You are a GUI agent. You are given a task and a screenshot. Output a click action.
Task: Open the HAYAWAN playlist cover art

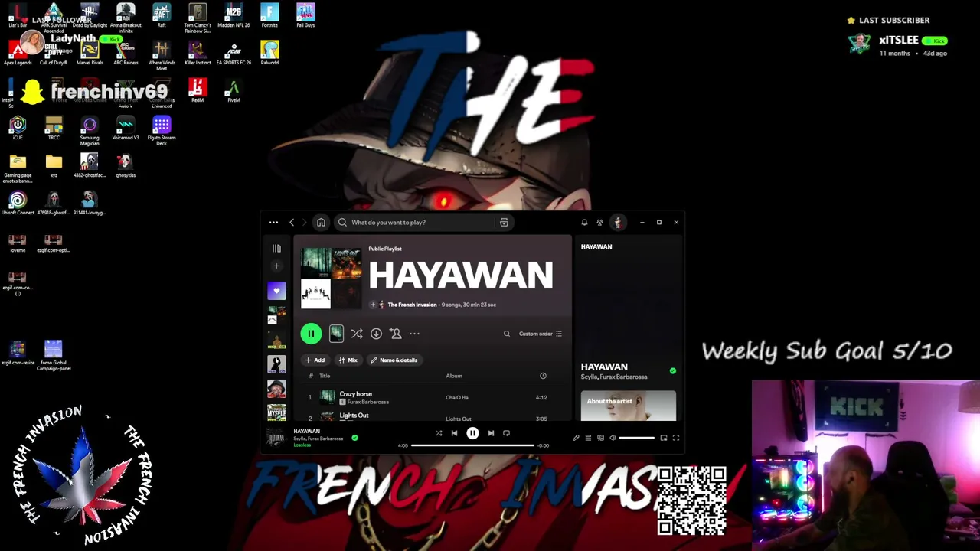[331, 279]
